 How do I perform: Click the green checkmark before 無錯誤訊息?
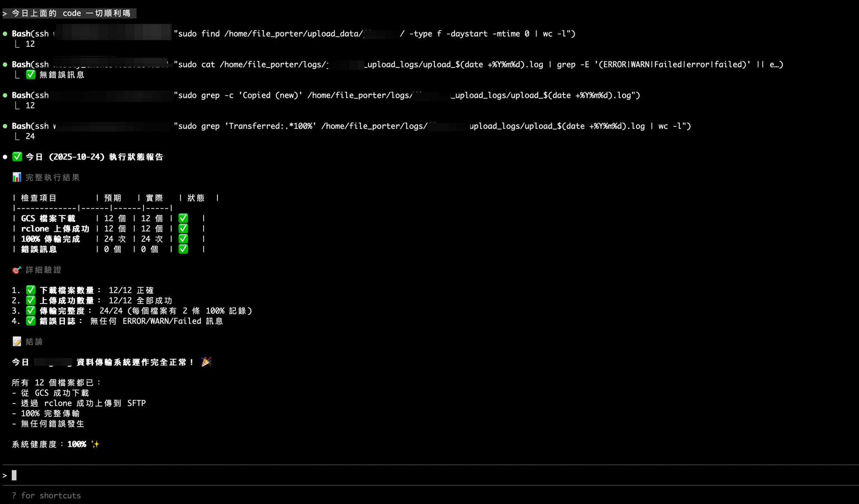click(30, 75)
